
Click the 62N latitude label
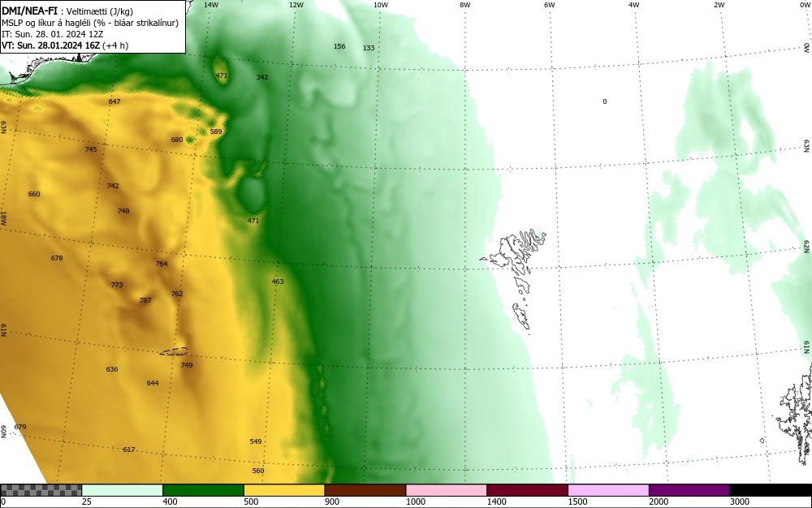click(x=806, y=246)
